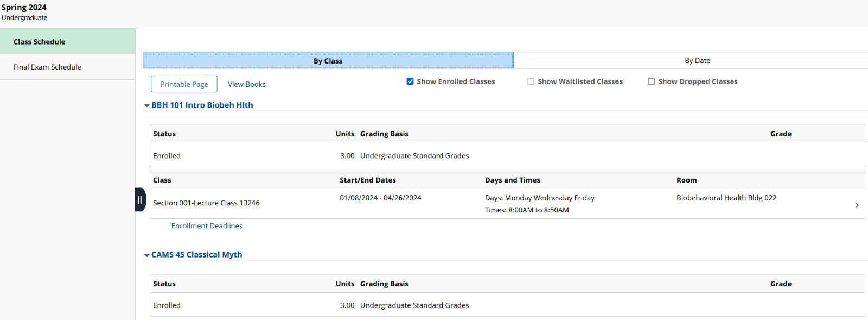Click the Spring 2024 term heading
Viewport: 868px width, 320px height.
[x=24, y=8]
